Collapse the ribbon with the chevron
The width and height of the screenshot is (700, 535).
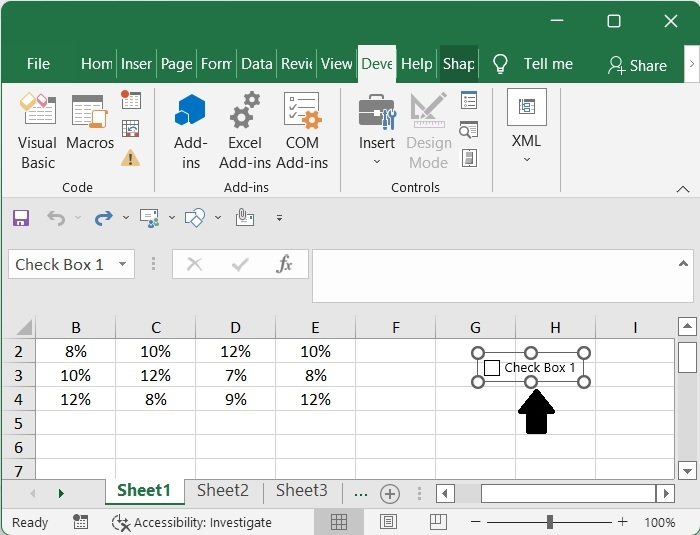(x=683, y=189)
